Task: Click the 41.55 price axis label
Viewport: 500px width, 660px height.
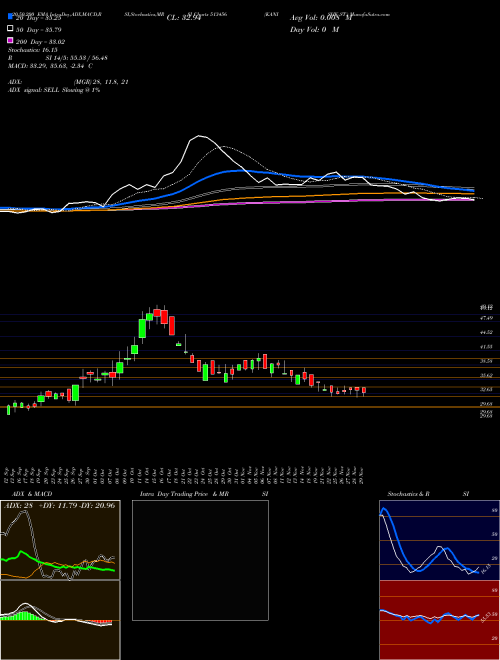Action: pyautogui.click(x=487, y=346)
